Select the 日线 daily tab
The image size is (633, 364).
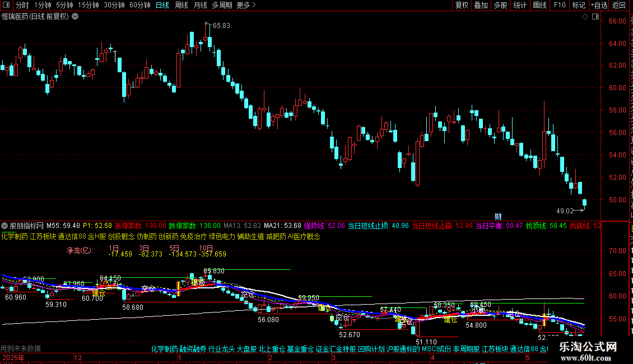pyautogui.click(x=162, y=5)
